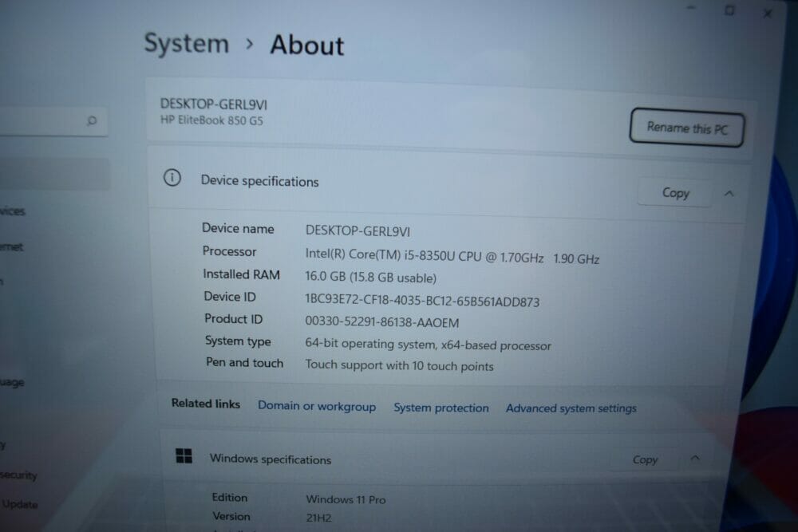
Task: Click the Windows specifications heading
Action: [x=271, y=459]
